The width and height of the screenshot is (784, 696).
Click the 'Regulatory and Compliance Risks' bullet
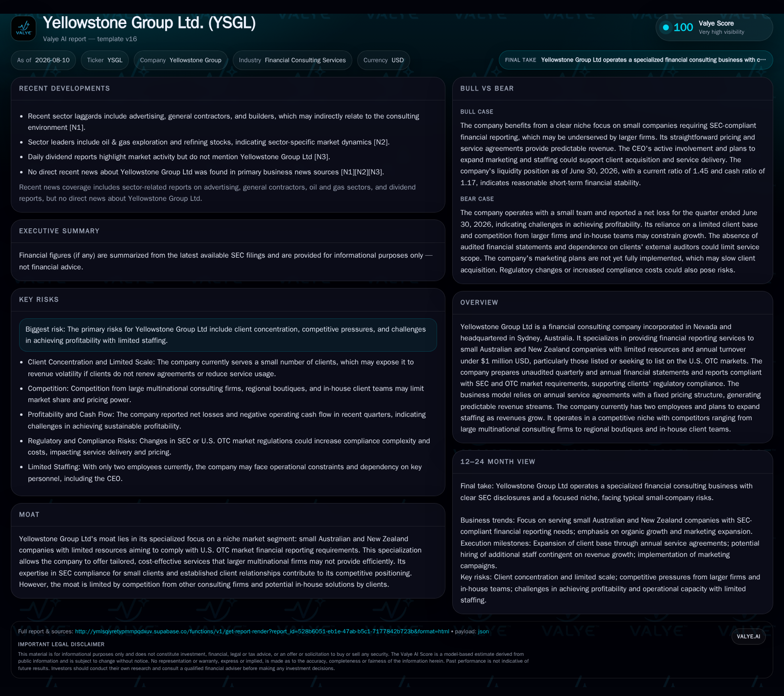click(x=229, y=447)
